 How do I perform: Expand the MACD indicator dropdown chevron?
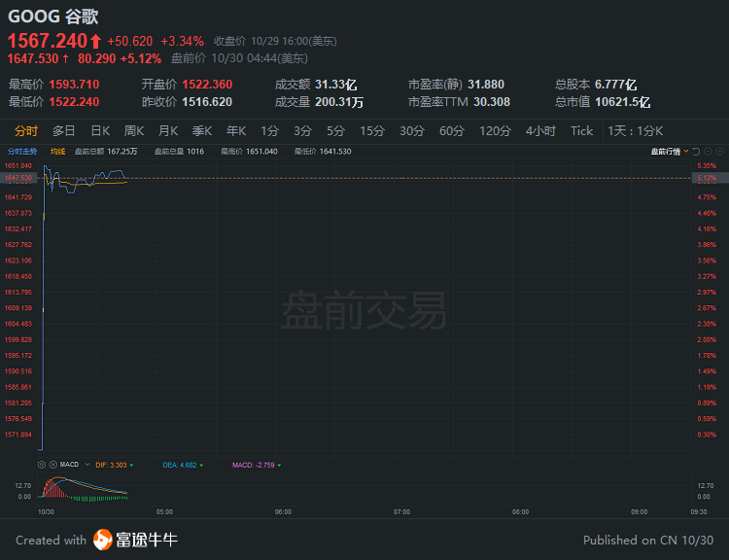click(x=87, y=464)
